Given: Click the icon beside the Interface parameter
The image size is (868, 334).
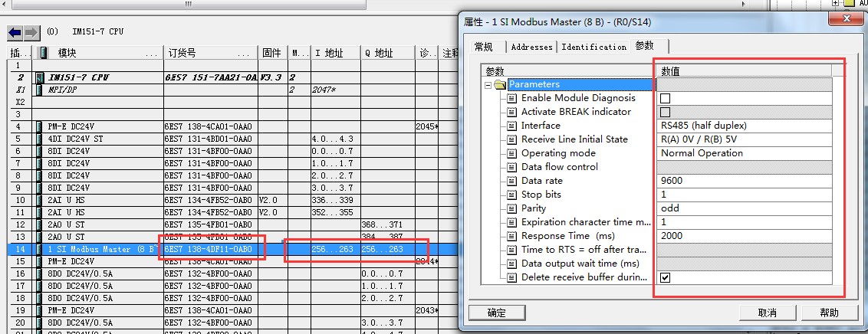Looking at the screenshot, I should 512,126.
